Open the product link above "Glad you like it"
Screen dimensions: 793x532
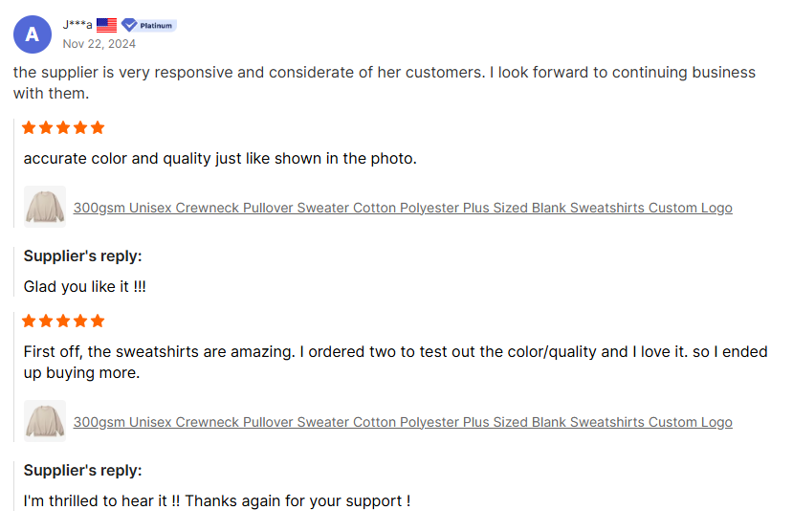pyautogui.click(x=403, y=208)
